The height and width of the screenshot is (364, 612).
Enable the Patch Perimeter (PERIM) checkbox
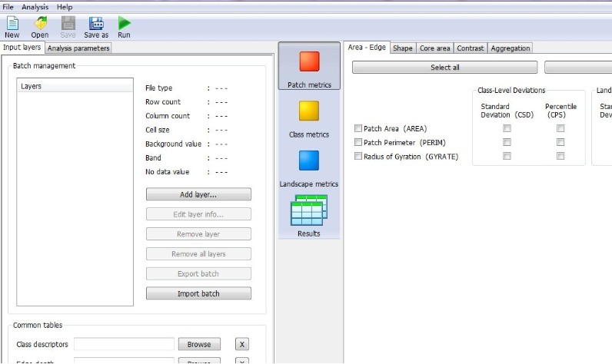(x=358, y=142)
